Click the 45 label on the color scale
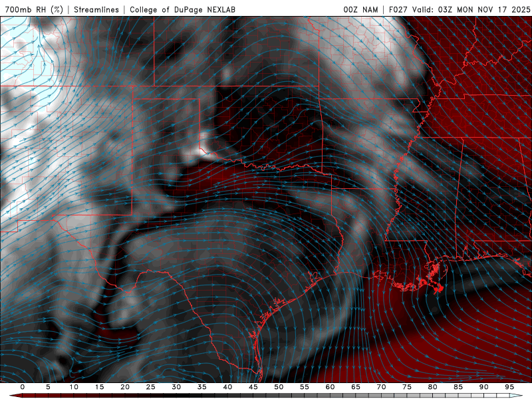The width and height of the screenshot is (532, 399). click(253, 387)
